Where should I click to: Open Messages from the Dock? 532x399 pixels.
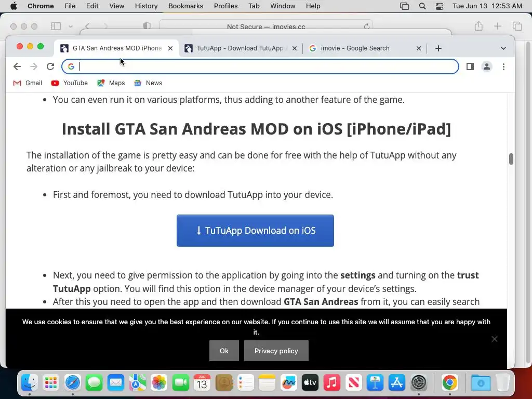coord(94,383)
